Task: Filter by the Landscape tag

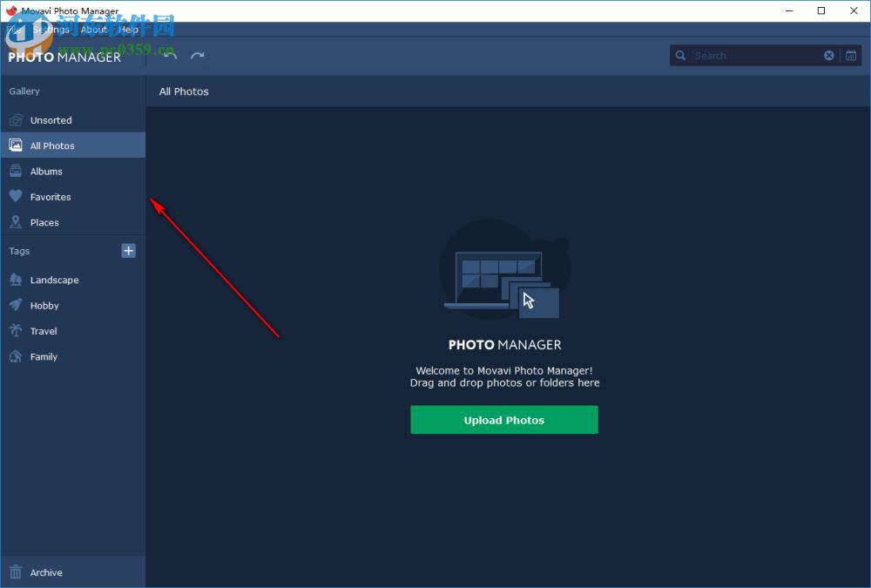Action: click(x=73, y=280)
